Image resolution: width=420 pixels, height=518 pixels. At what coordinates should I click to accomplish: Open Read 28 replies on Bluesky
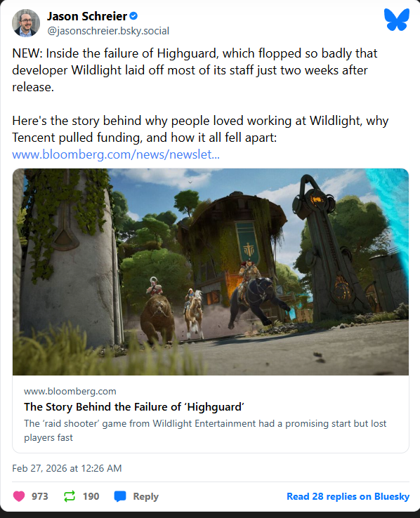[x=348, y=496]
